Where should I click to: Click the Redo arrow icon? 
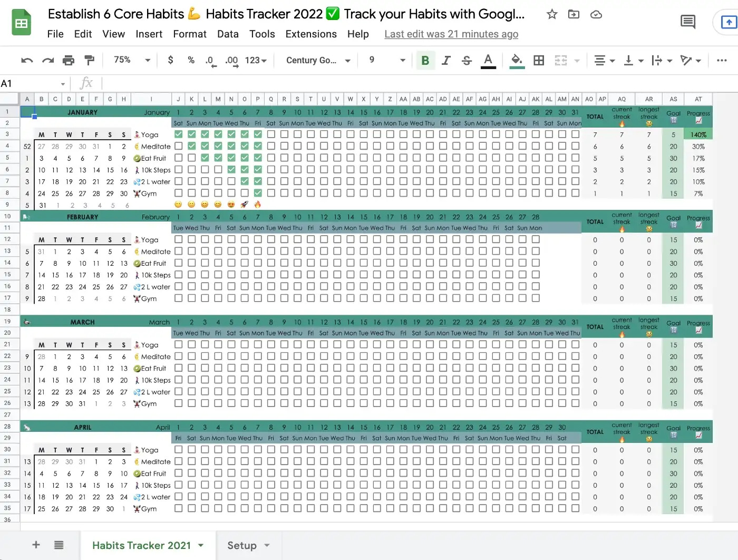coord(48,61)
